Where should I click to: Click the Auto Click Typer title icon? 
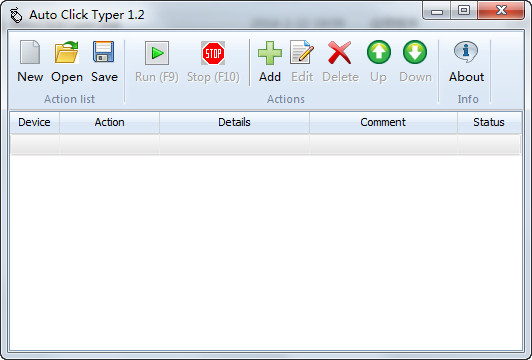tap(16, 15)
